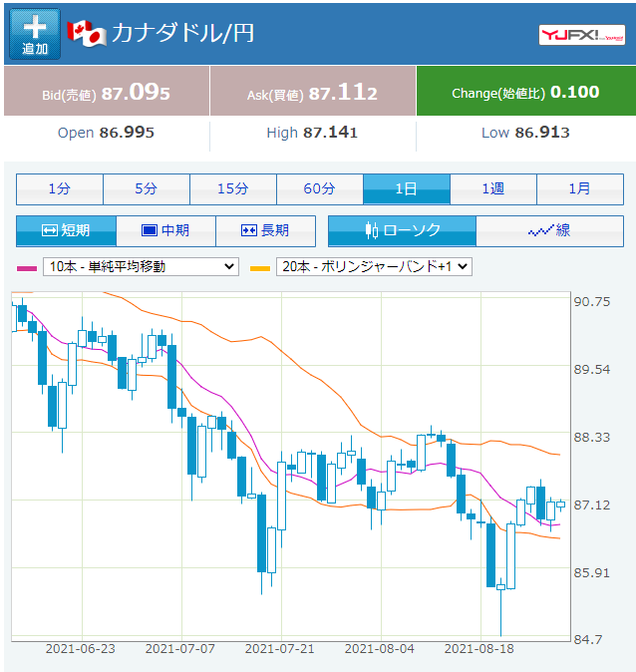Click the Bid(売値) 87.095 price box

(x=107, y=91)
